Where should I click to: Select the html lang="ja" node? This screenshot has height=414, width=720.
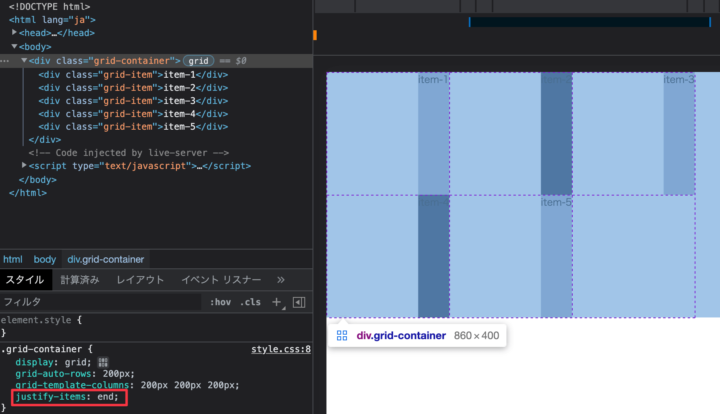click(x=52, y=20)
